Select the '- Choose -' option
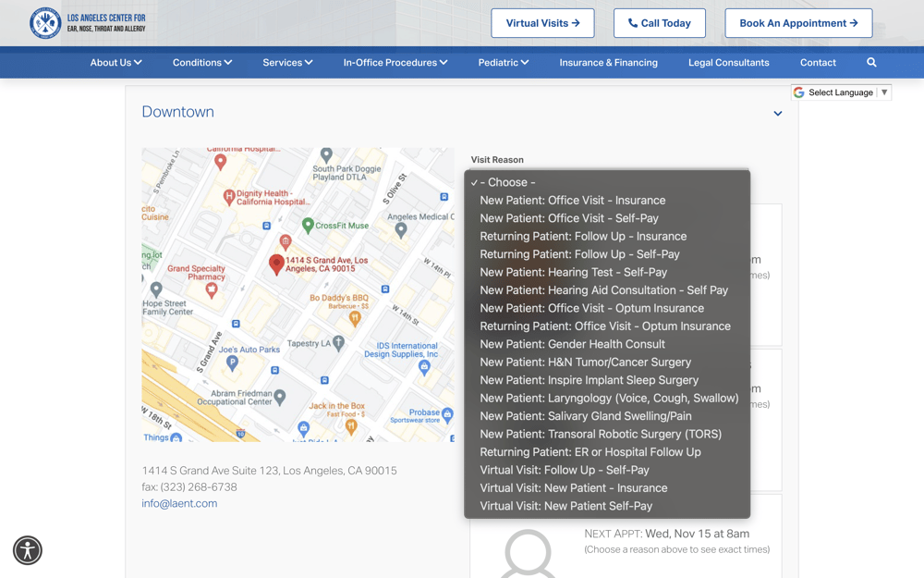The height and width of the screenshot is (578, 924). (x=607, y=182)
